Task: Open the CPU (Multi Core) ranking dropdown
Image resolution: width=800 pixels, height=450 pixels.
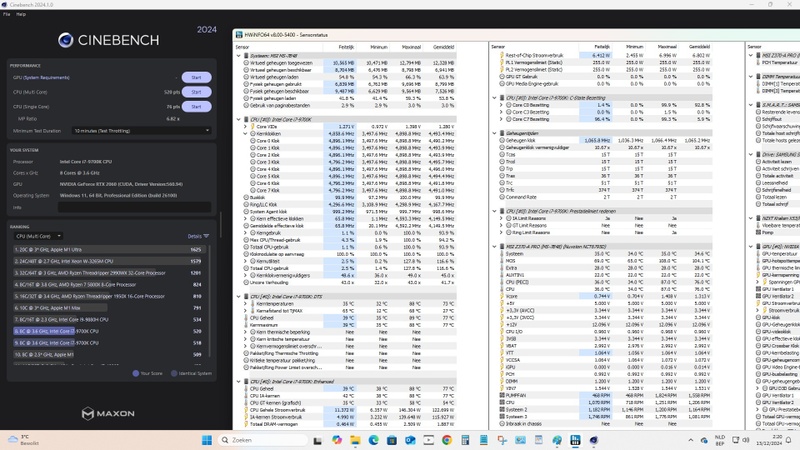Action: pyautogui.click(x=38, y=236)
